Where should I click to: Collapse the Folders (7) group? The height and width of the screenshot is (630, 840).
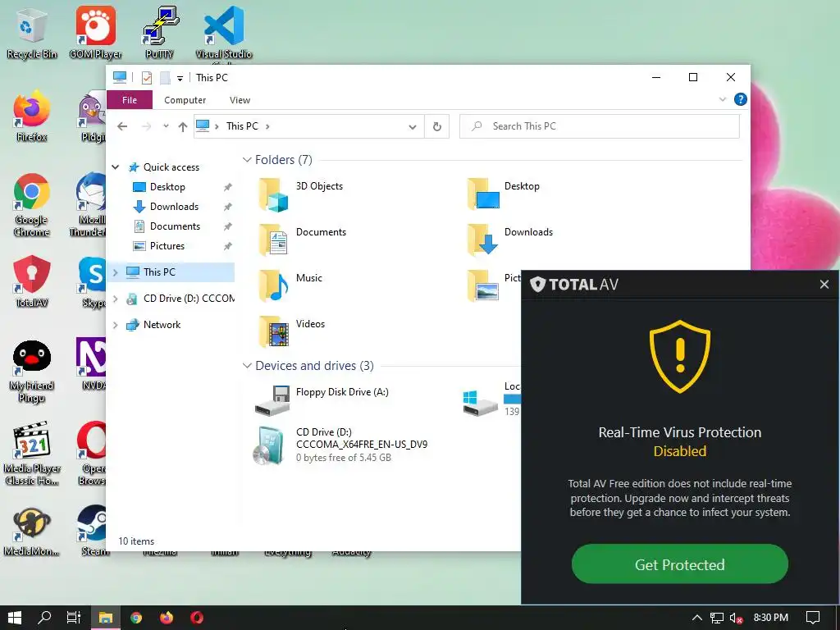pos(247,160)
